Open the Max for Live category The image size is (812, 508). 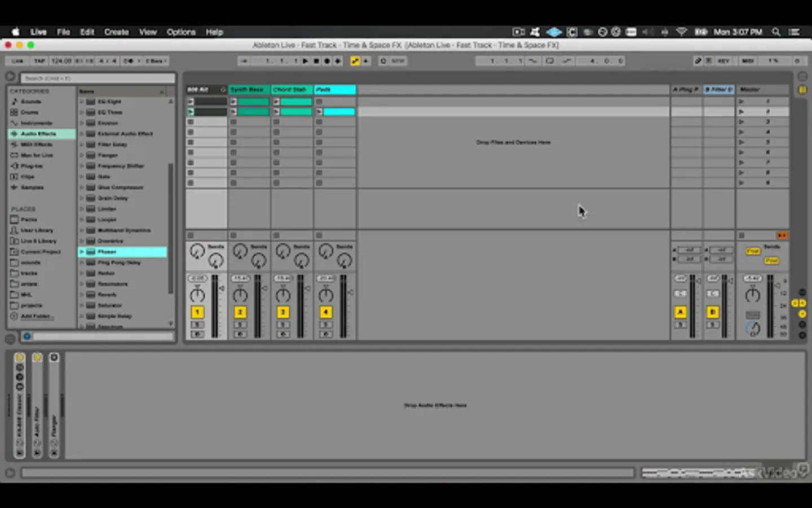(x=37, y=155)
